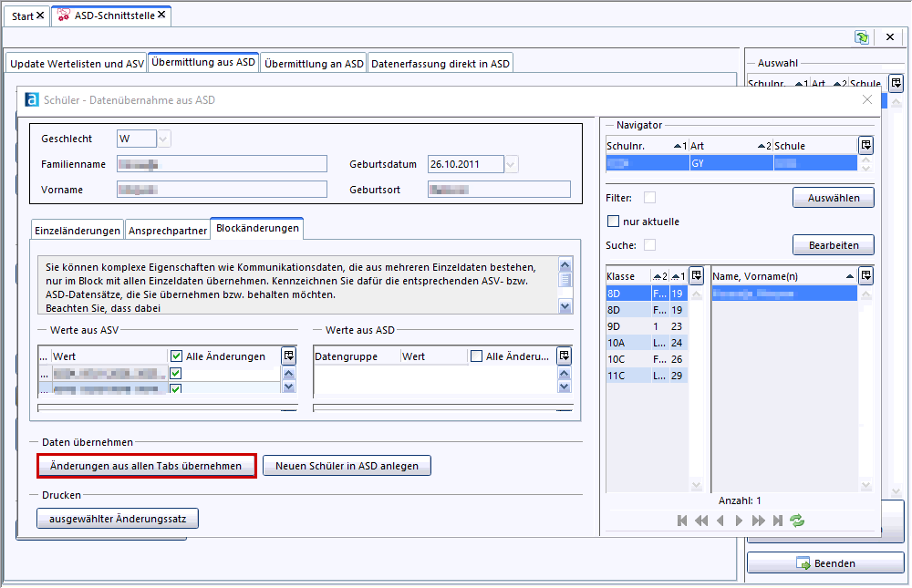912x588 pixels.
Task: Go to previous record arrow in Navigator
Action: click(720, 521)
